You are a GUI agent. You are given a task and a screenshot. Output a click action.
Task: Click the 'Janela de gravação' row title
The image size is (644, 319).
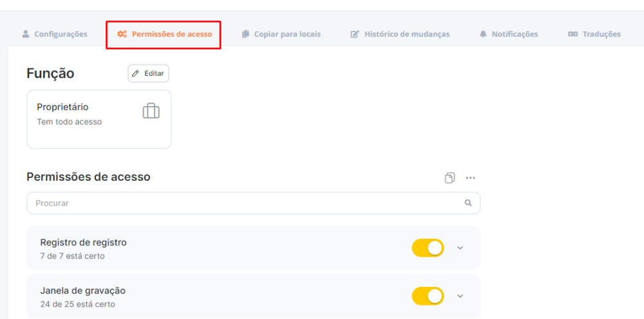(83, 291)
